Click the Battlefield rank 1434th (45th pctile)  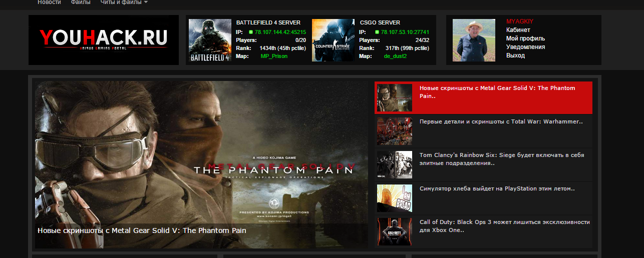pyautogui.click(x=282, y=48)
